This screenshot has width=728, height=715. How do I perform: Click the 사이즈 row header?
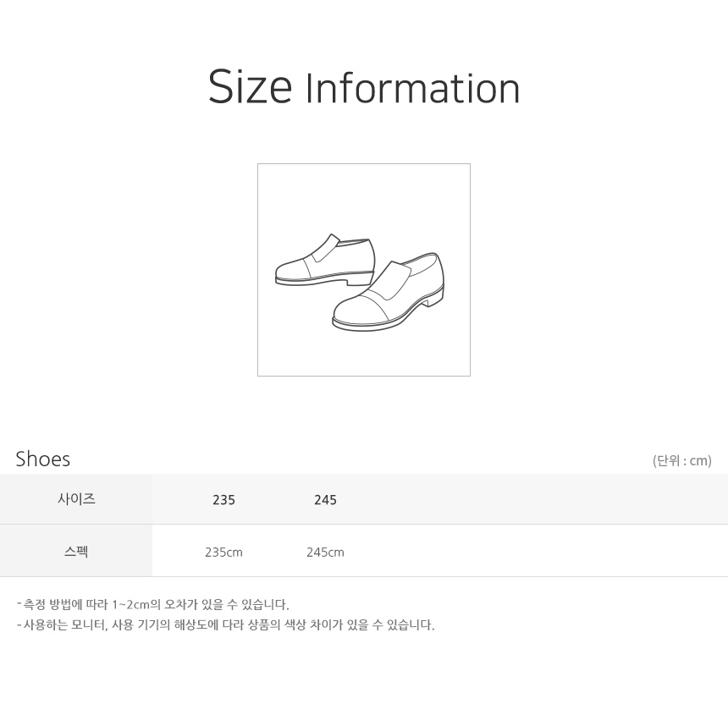click(76, 499)
